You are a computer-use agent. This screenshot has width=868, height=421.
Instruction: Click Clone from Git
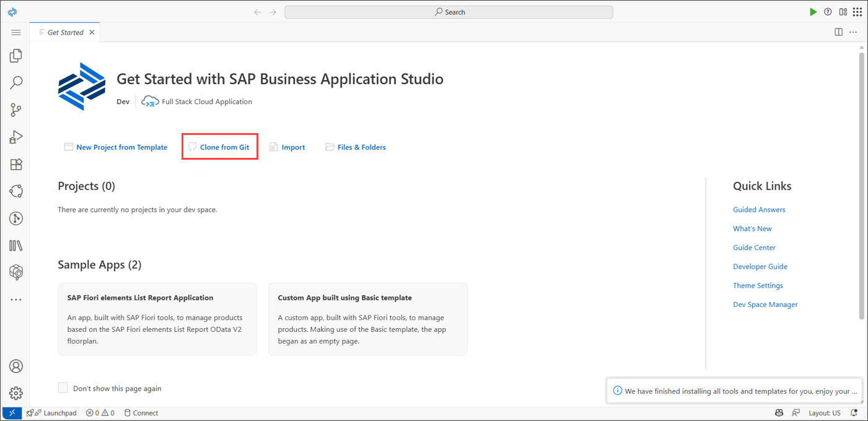[x=220, y=147]
